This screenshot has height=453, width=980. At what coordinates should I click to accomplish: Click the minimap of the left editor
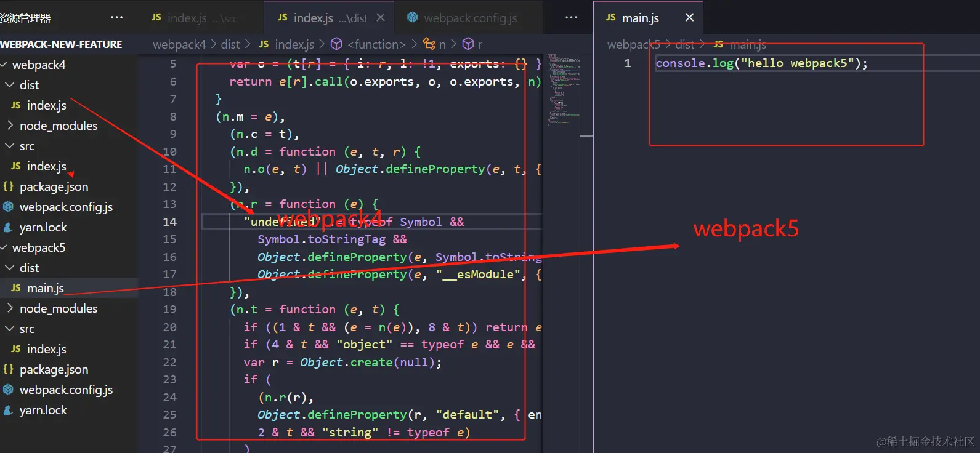click(x=563, y=90)
